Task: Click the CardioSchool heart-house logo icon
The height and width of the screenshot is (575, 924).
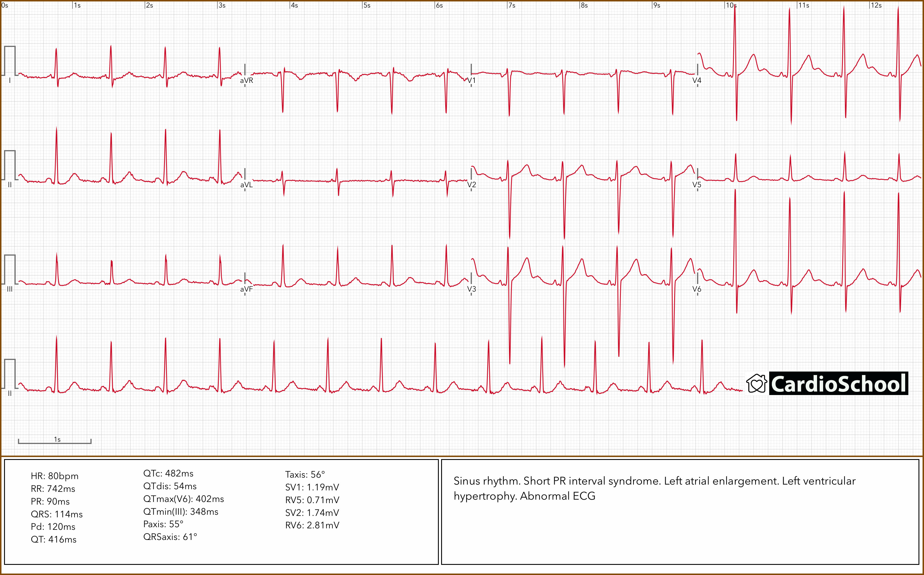Action: pyautogui.click(x=757, y=383)
